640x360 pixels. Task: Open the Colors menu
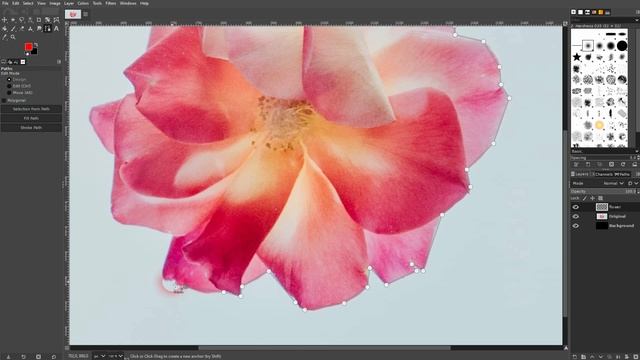click(x=83, y=3)
